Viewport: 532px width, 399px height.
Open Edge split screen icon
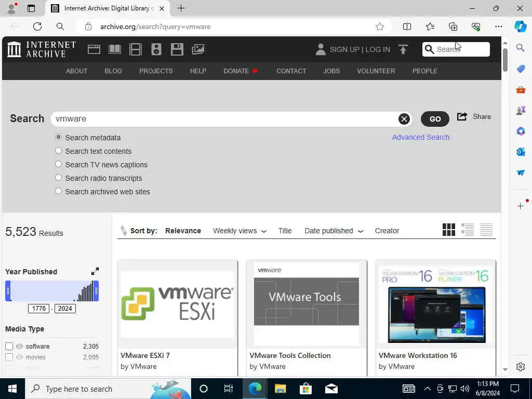click(x=407, y=26)
